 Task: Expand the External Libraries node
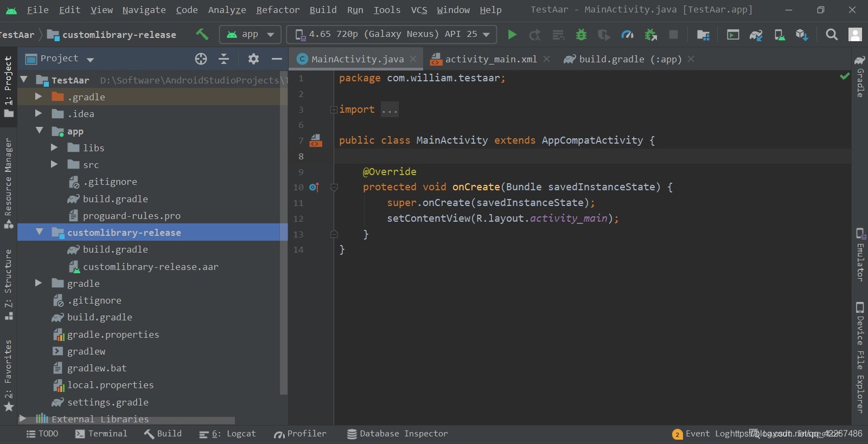pyautogui.click(x=23, y=419)
